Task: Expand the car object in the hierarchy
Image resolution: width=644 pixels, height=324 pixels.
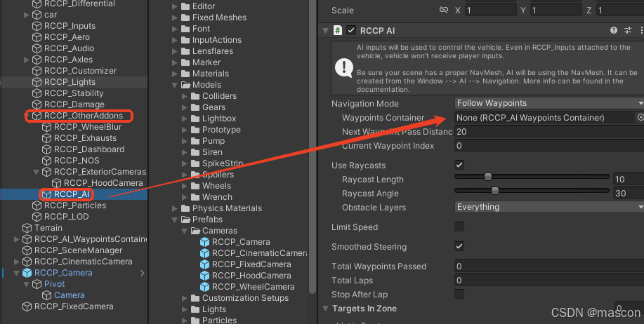Action: point(26,15)
